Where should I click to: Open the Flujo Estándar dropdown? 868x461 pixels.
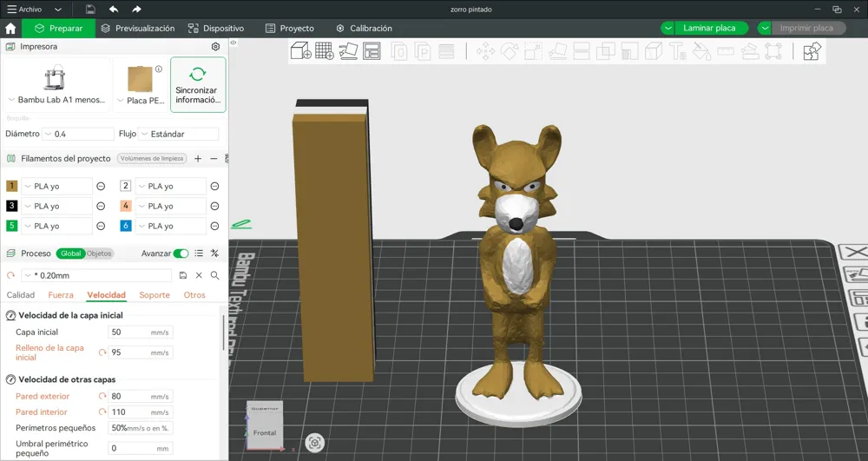point(179,134)
